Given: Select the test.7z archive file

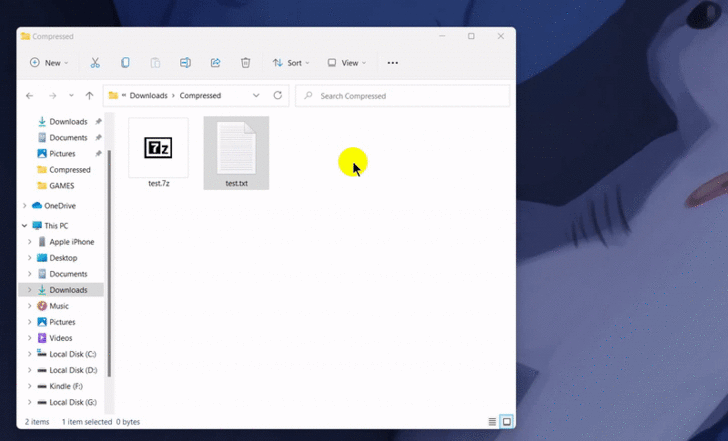Looking at the screenshot, I should (159, 153).
